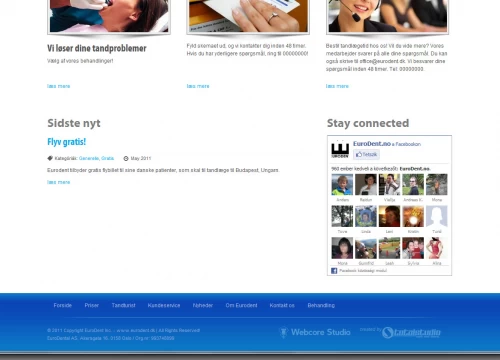This screenshot has width=500, height=360.
Task: Click the Facebook Like thumbs-up button
Action: pos(366,154)
